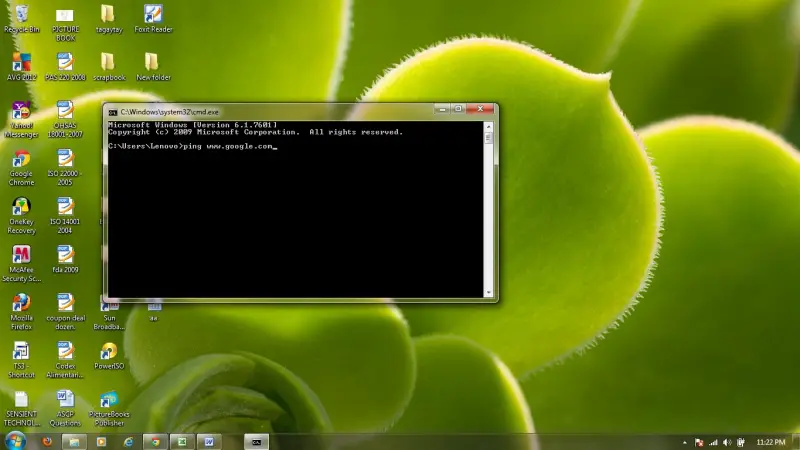Image resolution: width=800 pixels, height=450 pixels.
Task: Open the Windows Start menu orb
Action: [15, 441]
